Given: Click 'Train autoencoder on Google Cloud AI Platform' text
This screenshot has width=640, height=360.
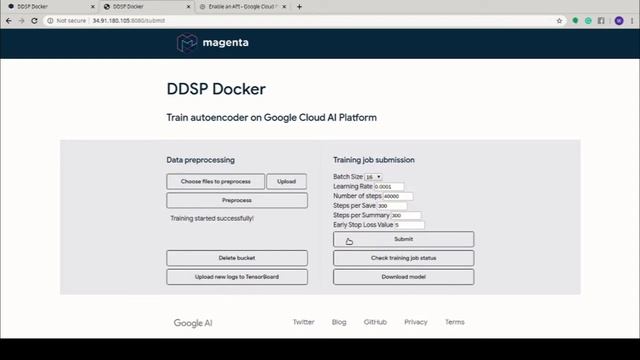Looking at the screenshot, I should (x=271, y=118).
